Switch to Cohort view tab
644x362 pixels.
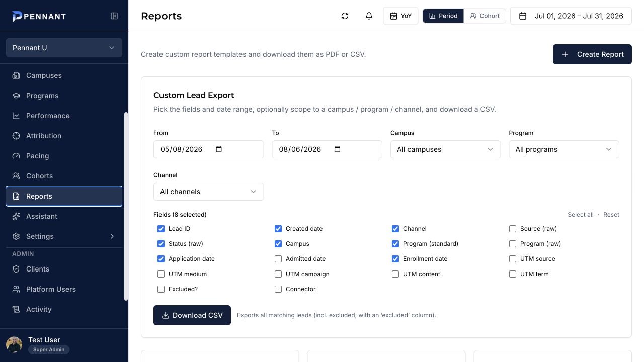(x=485, y=16)
